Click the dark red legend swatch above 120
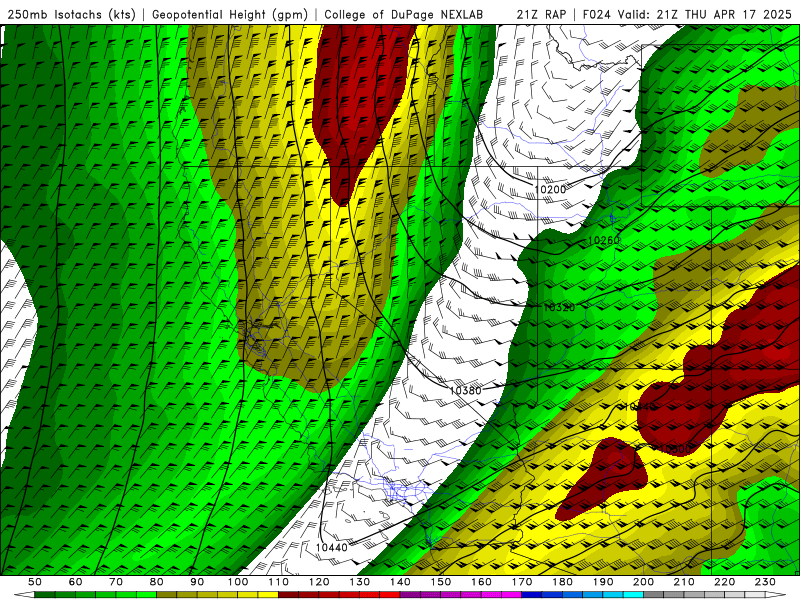 tap(309, 595)
